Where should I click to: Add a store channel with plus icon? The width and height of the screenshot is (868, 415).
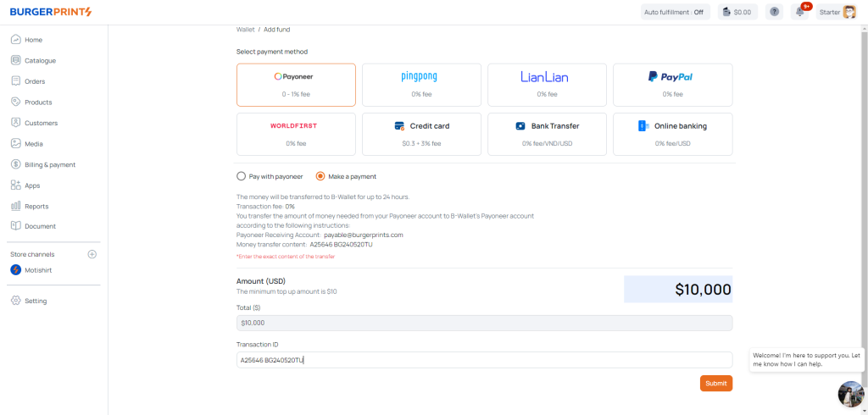(92, 254)
